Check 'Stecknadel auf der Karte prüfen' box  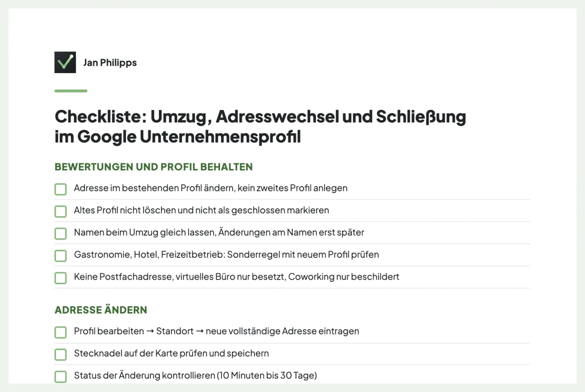click(61, 354)
